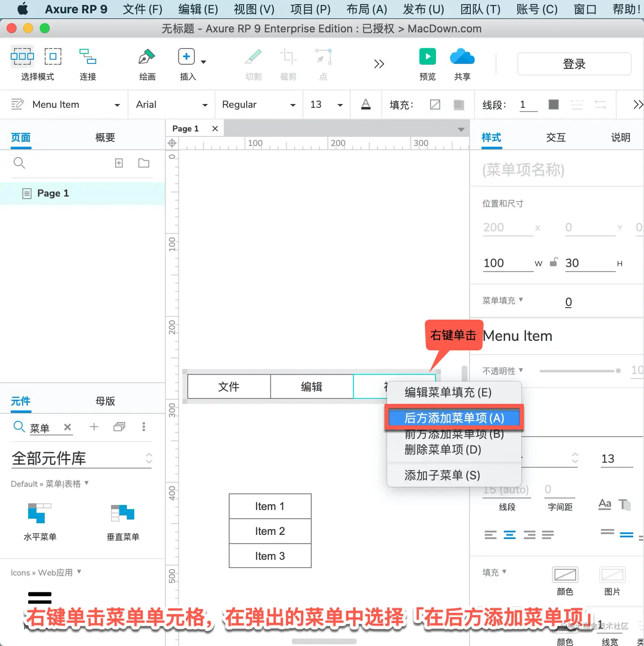This screenshot has height=646, width=644.
Task: Click the Share (共享) cloud icon
Action: [462, 56]
